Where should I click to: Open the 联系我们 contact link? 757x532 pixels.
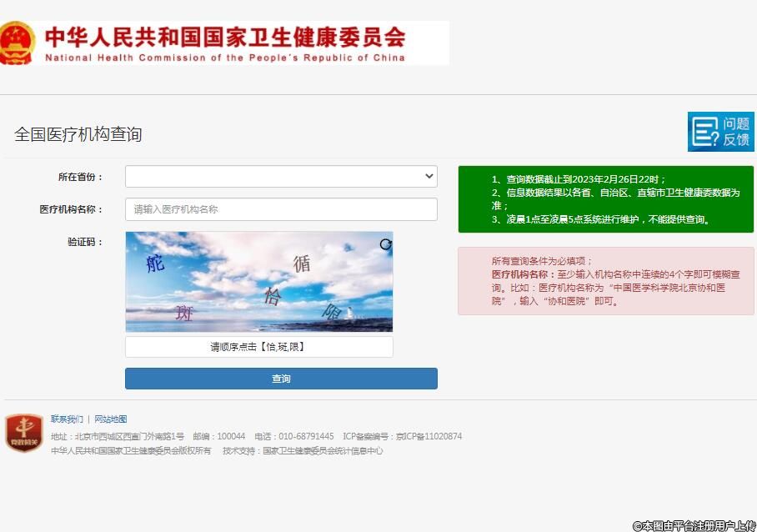click(x=67, y=419)
